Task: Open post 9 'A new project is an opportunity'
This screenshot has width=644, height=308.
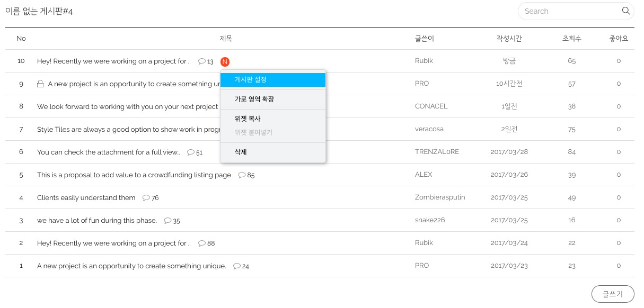Action: (x=134, y=84)
